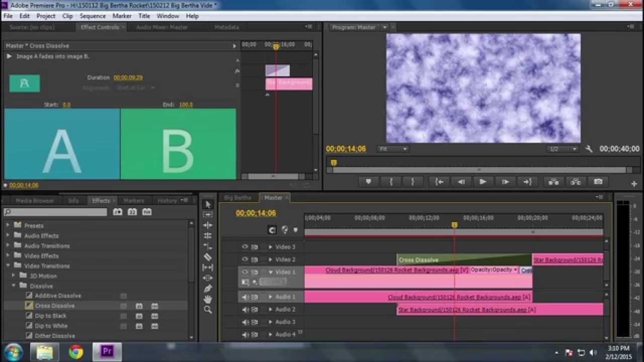644x362 pixels.
Task: Click the Extract button in Program monitor
Action: pos(576,182)
